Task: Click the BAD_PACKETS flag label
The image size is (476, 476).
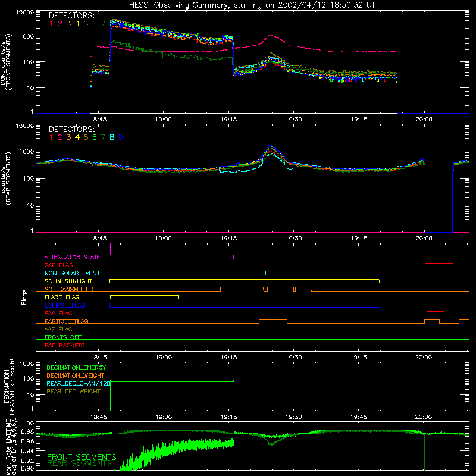Action: click(x=65, y=345)
